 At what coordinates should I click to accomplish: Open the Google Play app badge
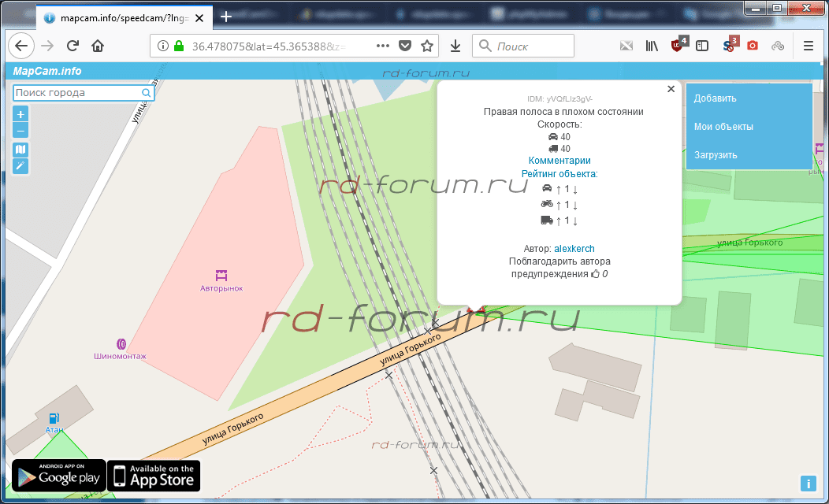pyautogui.click(x=59, y=475)
